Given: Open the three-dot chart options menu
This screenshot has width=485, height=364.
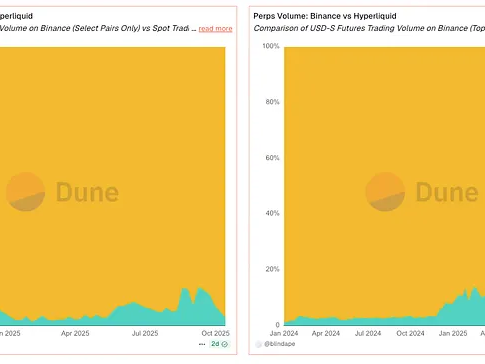Looking at the screenshot, I should 202,344.
